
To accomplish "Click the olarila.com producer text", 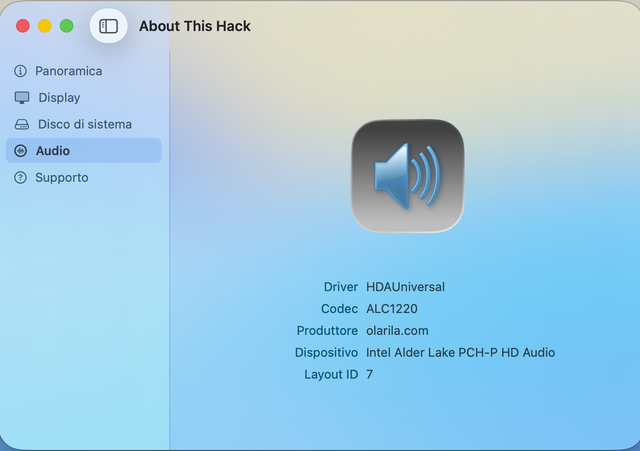I will [x=397, y=331].
